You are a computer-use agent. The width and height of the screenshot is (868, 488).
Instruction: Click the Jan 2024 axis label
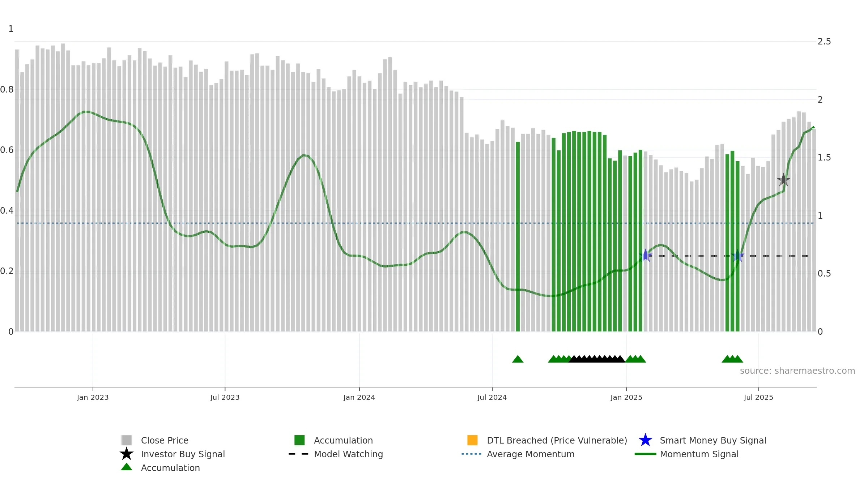[359, 398]
